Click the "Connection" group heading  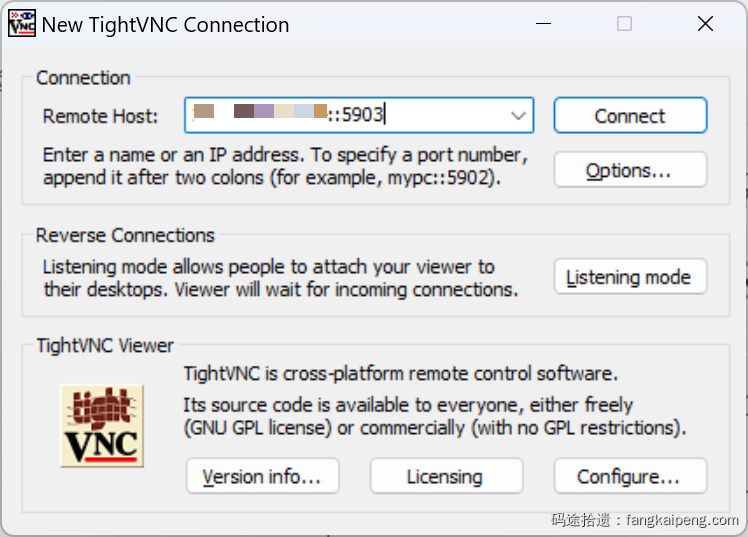83,78
